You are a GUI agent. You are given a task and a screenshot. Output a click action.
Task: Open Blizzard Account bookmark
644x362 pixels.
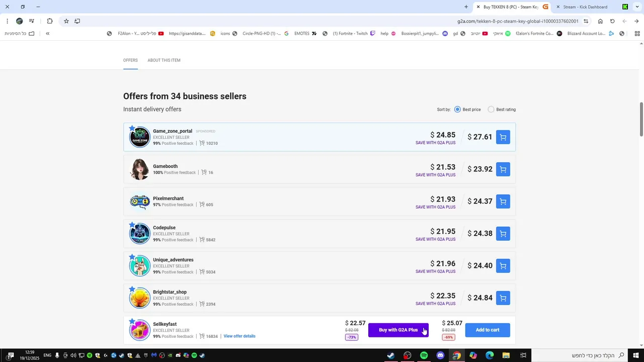[591, 34]
